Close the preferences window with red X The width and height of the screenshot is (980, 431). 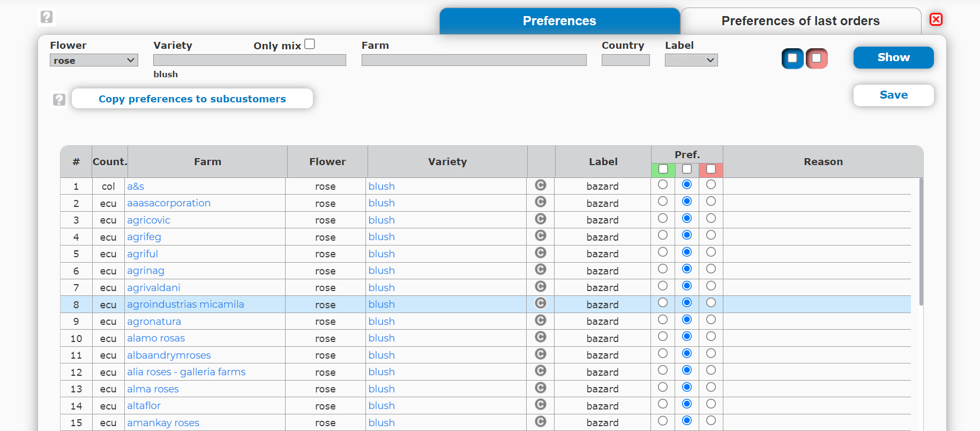click(936, 20)
